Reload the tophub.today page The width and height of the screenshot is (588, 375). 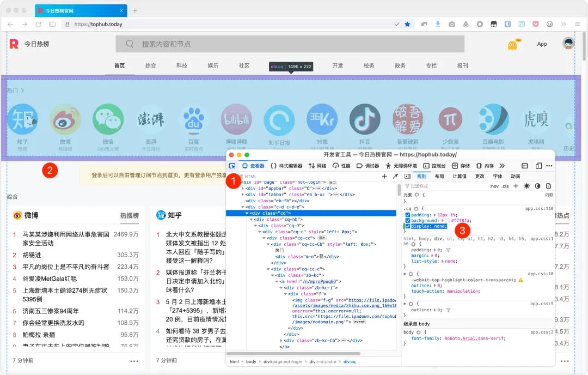[x=38, y=24]
